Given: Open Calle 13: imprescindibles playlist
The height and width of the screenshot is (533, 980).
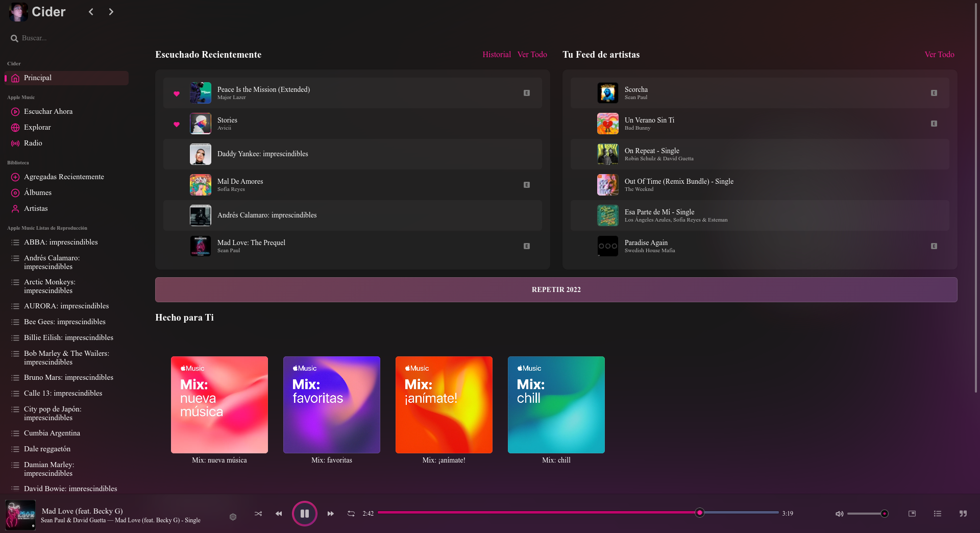Looking at the screenshot, I should tap(66, 393).
